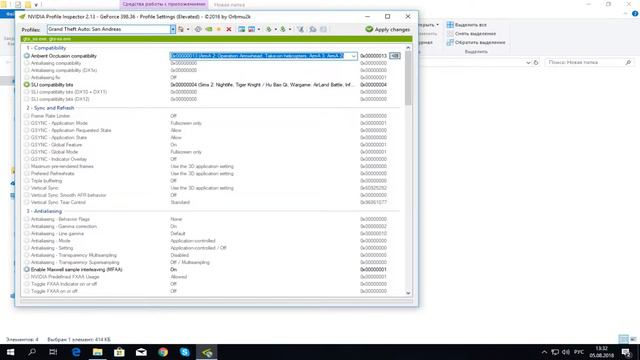This screenshot has height=360, width=640.
Task: Select Enable Maxwell sample interleaving (MFAA) row
Action: (211, 269)
